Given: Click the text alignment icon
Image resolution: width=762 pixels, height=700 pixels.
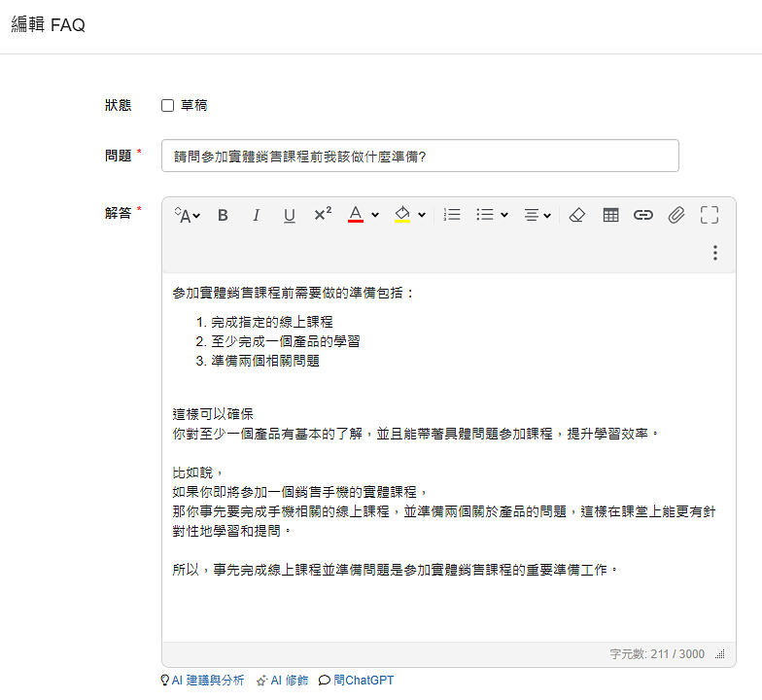Looking at the screenshot, I should [x=531, y=215].
